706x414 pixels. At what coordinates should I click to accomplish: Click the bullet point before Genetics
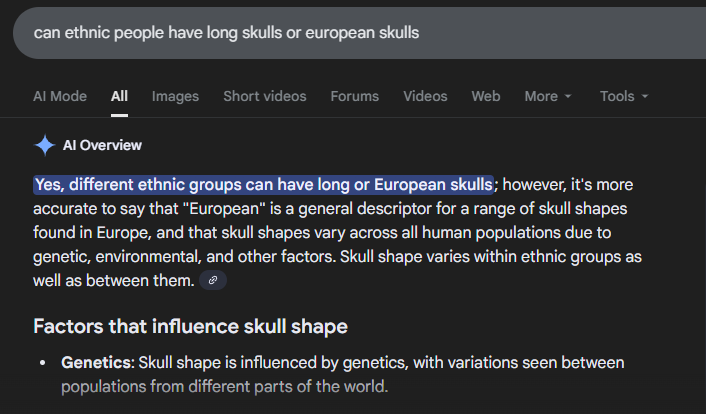tap(41, 362)
